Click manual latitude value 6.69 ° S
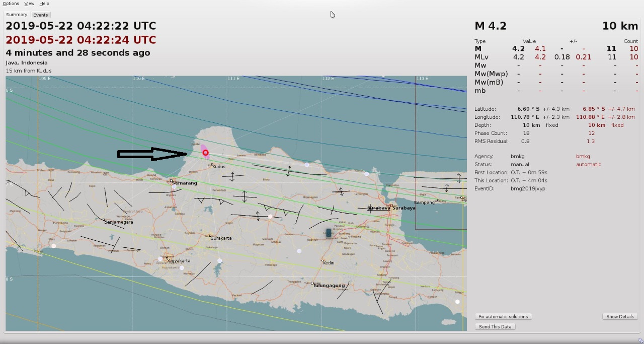 [528, 109]
